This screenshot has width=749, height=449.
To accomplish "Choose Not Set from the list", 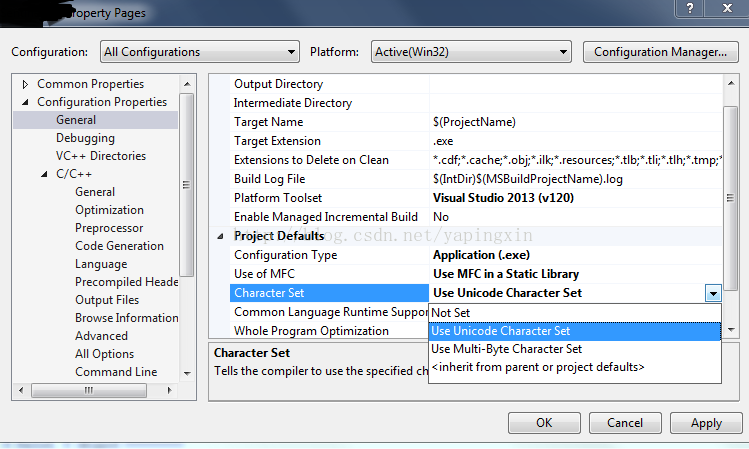I will [x=451, y=313].
